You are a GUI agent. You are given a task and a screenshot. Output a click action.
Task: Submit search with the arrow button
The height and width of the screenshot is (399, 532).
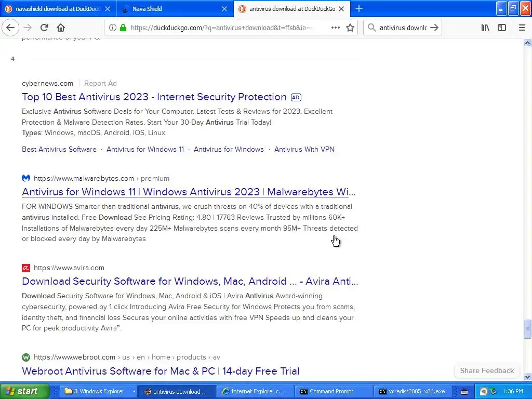434,28
